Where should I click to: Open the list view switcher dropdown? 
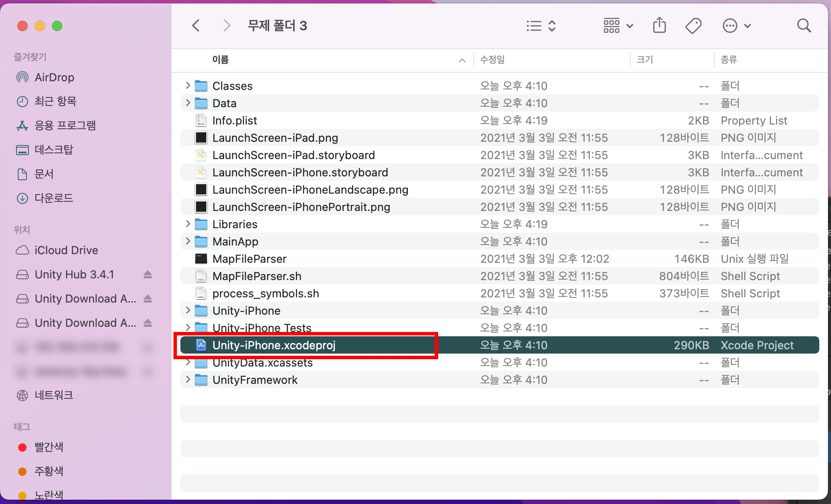point(541,26)
